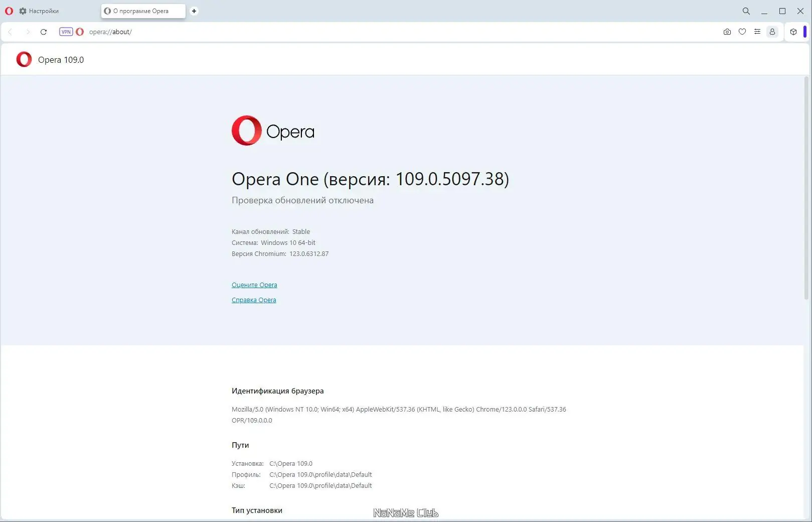
Task: Click Chromium version 123.0.6312.87
Action: 309,253
